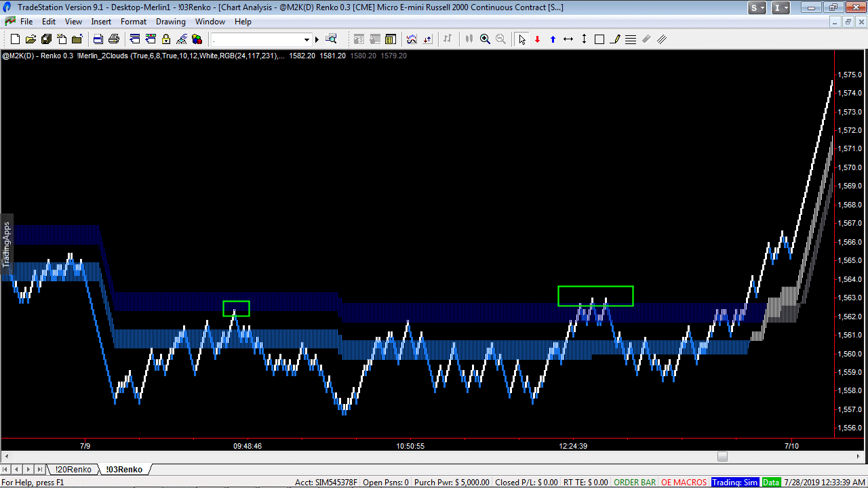Click the 12:24:39 time axis label
The image size is (868, 488).
(573, 446)
